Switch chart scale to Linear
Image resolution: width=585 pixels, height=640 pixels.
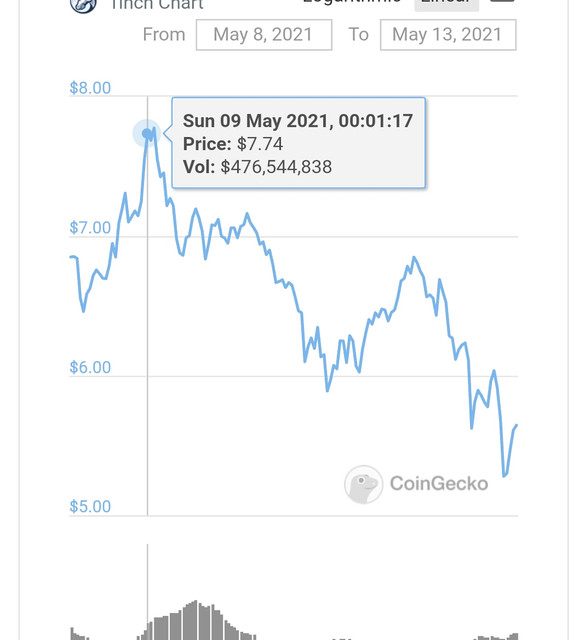(x=447, y=3)
